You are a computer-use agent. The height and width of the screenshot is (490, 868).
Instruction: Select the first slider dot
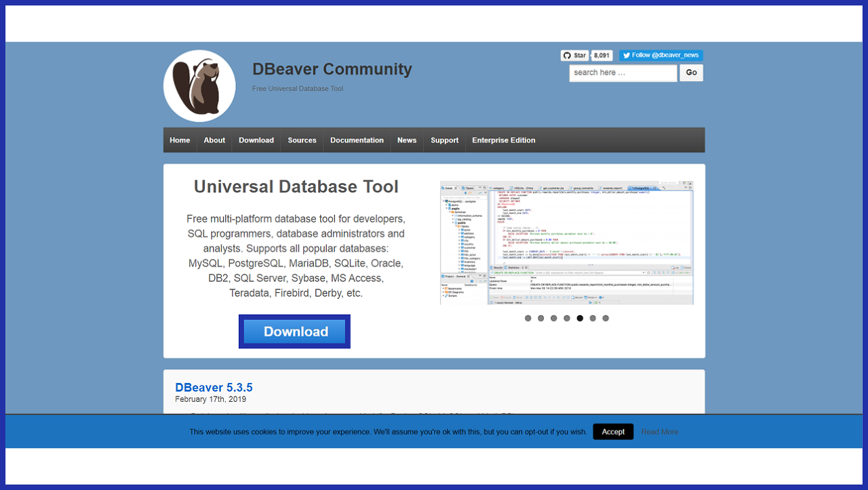point(528,318)
